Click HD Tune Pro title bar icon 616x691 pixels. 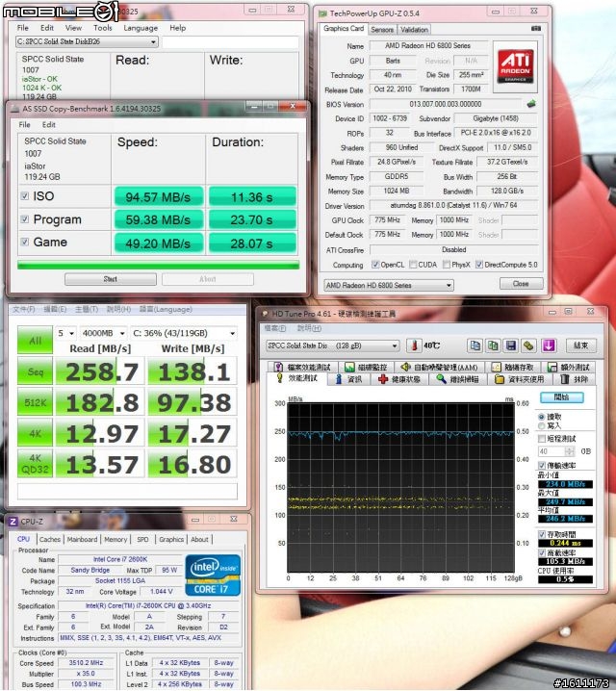[265, 314]
